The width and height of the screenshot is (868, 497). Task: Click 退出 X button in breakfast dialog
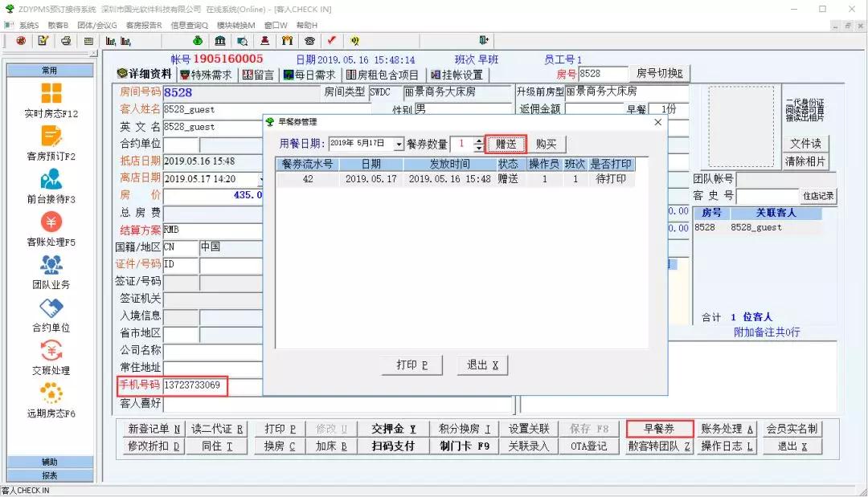(x=482, y=365)
